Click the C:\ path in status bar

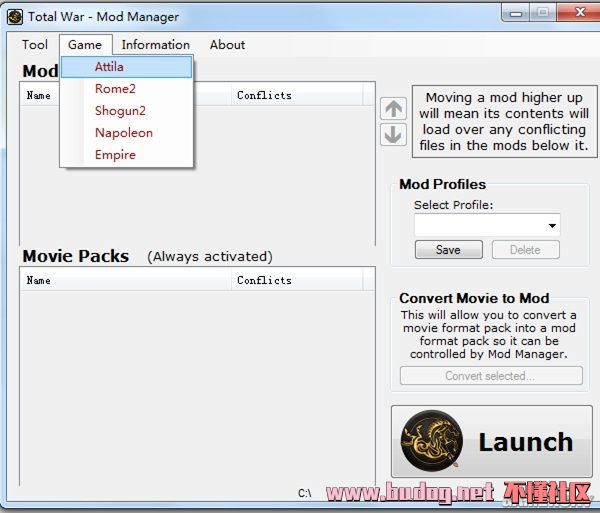pyautogui.click(x=305, y=493)
